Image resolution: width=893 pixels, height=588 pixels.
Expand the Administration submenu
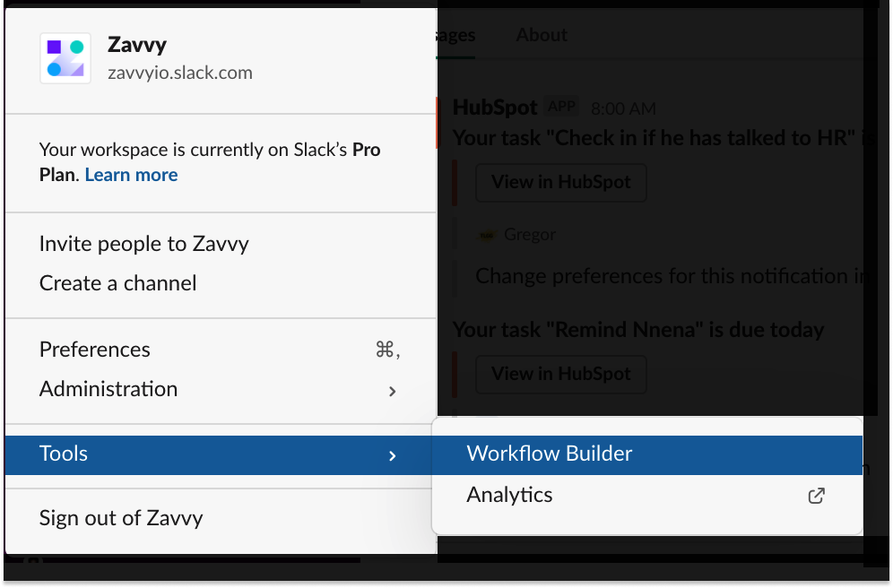click(x=108, y=389)
